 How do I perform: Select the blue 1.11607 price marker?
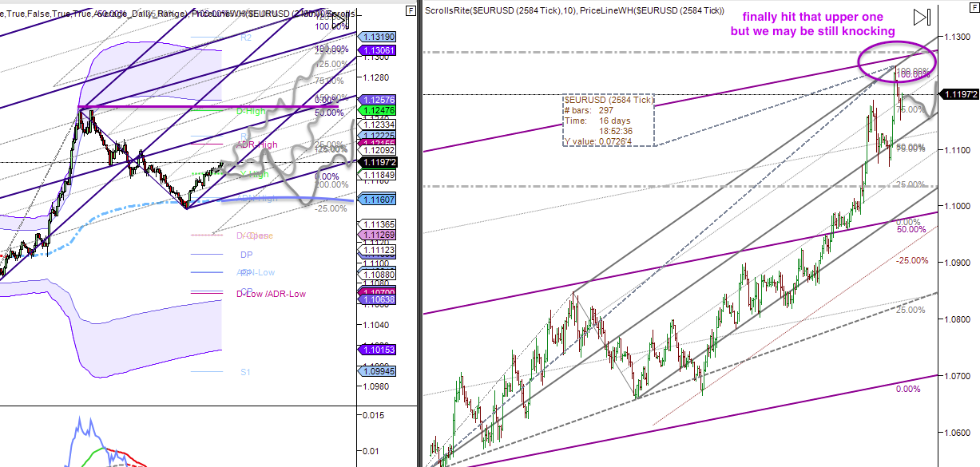coord(378,200)
